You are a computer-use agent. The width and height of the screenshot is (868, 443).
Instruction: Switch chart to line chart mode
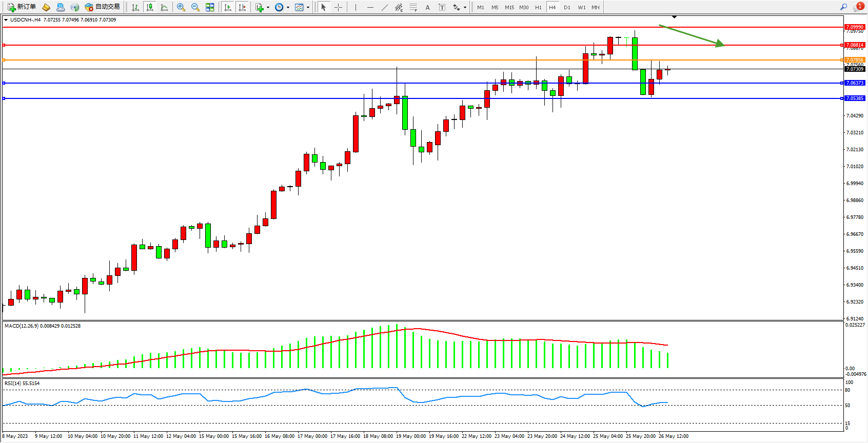(x=164, y=7)
